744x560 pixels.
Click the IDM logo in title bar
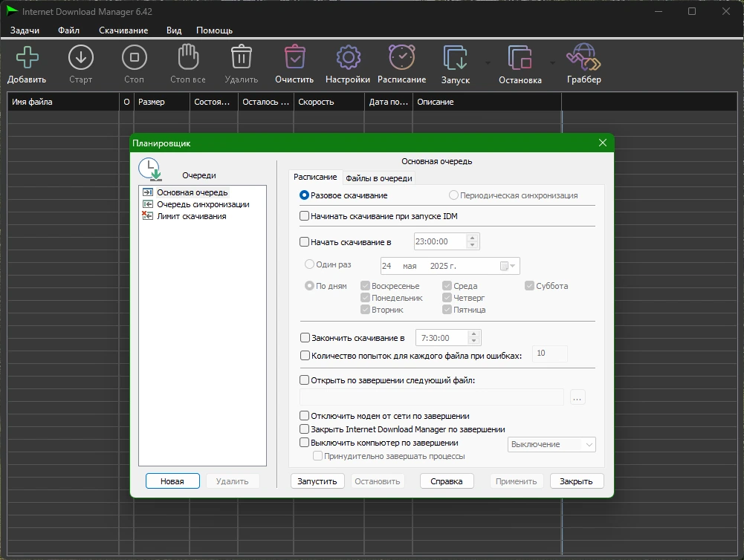12,11
